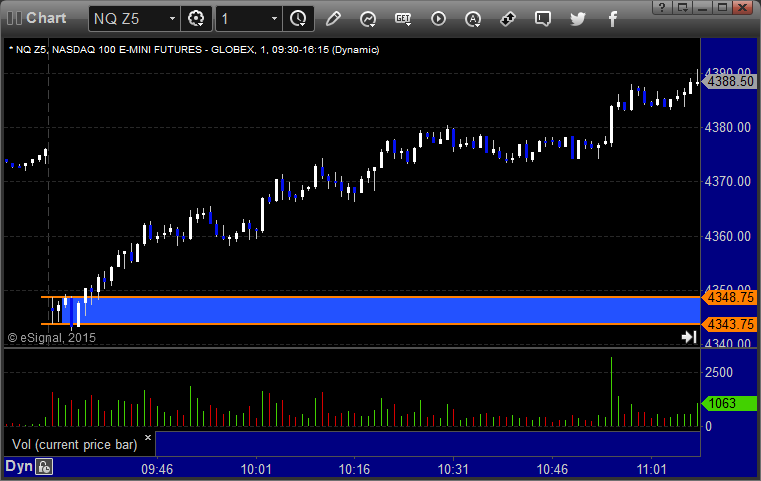Select the tallest green volume spike bar

pos(612,392)
